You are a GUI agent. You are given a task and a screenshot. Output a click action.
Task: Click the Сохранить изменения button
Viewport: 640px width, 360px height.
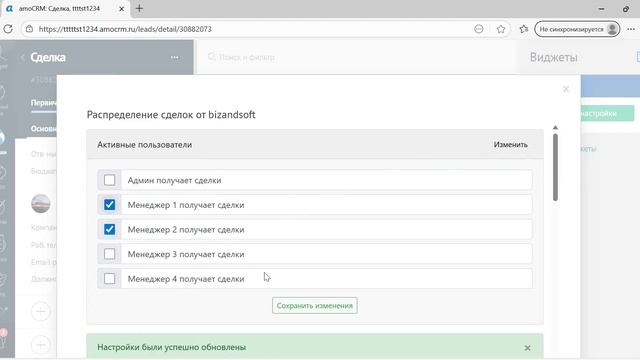point(315,305)
